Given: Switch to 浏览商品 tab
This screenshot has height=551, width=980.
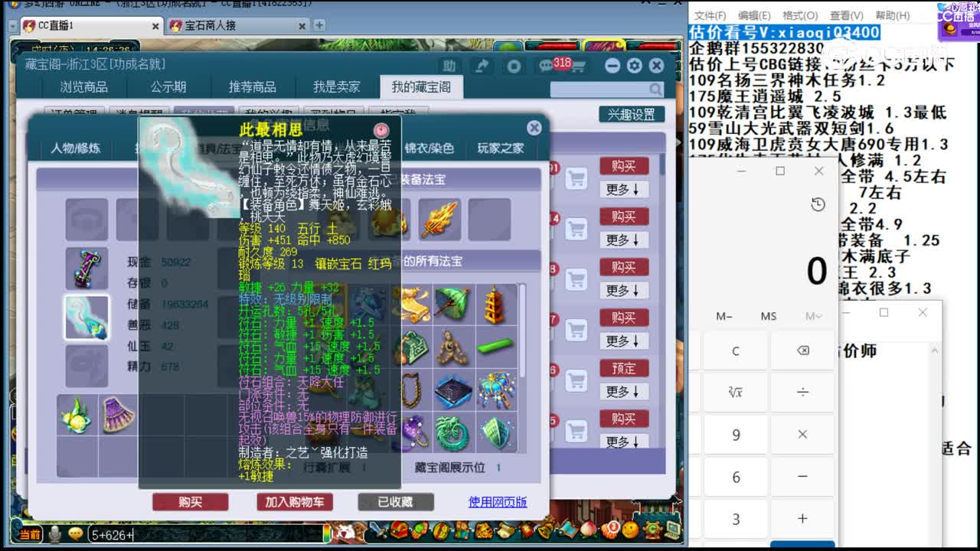Looking at the screenshot, I should pos(84,87).
